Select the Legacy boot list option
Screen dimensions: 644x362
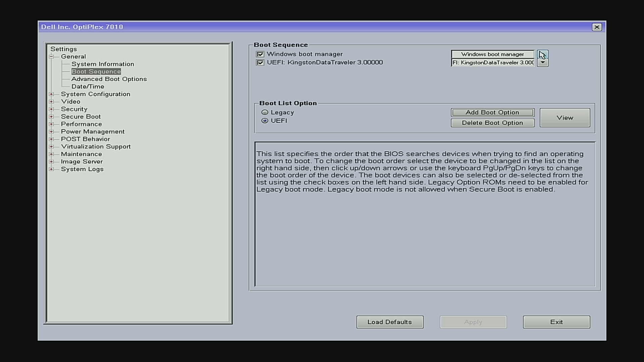pyautogui.click(x=265, y=113)
